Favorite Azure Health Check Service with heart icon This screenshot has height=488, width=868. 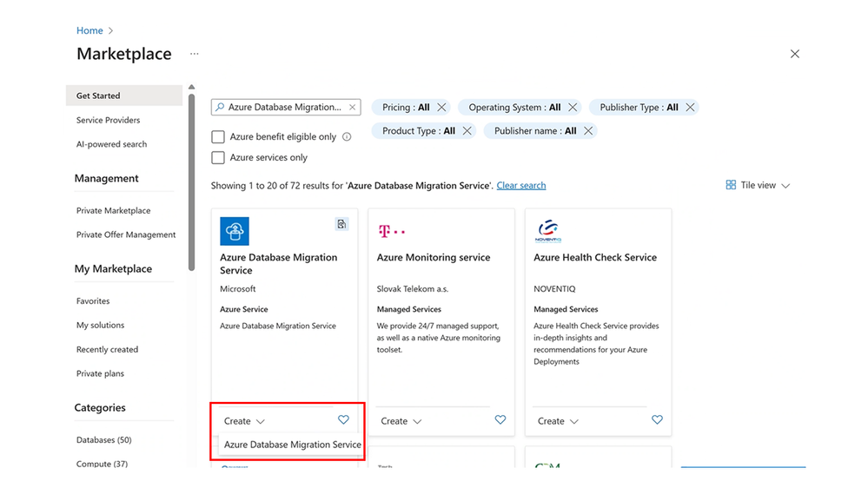tap(657, 420)
